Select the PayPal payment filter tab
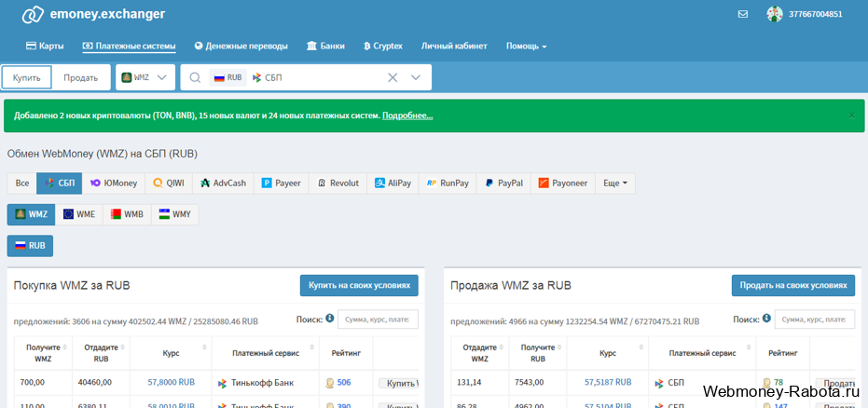This screenshot has height=408, width=868. coord(503,183)
